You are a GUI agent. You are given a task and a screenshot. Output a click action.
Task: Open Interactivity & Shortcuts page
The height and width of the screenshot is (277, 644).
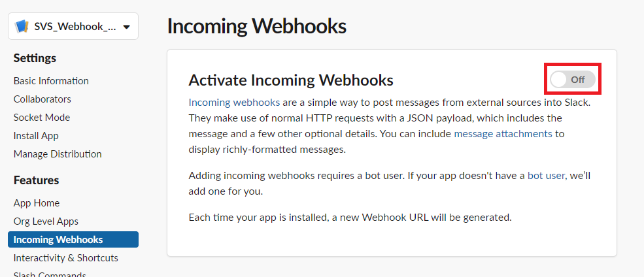pos(66,258)
